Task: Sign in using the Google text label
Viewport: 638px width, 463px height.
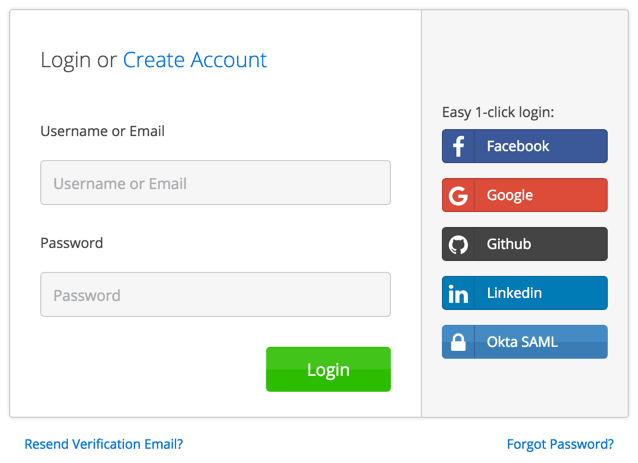Action: coord(510,195)
